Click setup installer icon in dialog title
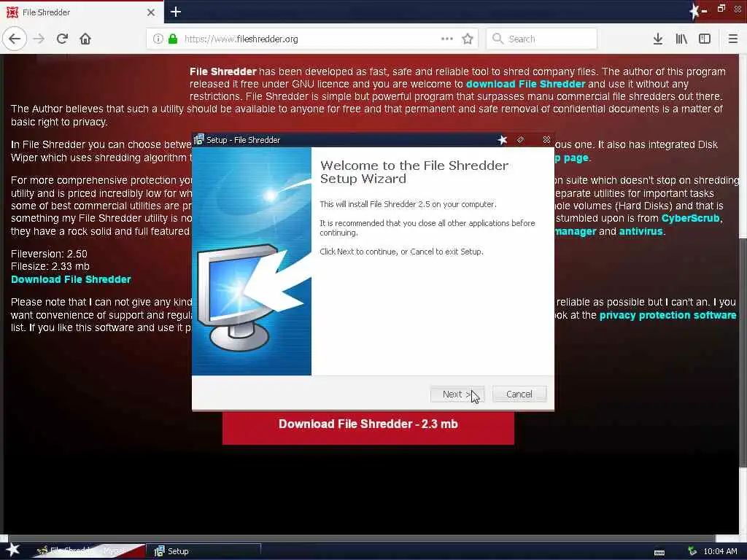747x560 pixels. point(198,139)
